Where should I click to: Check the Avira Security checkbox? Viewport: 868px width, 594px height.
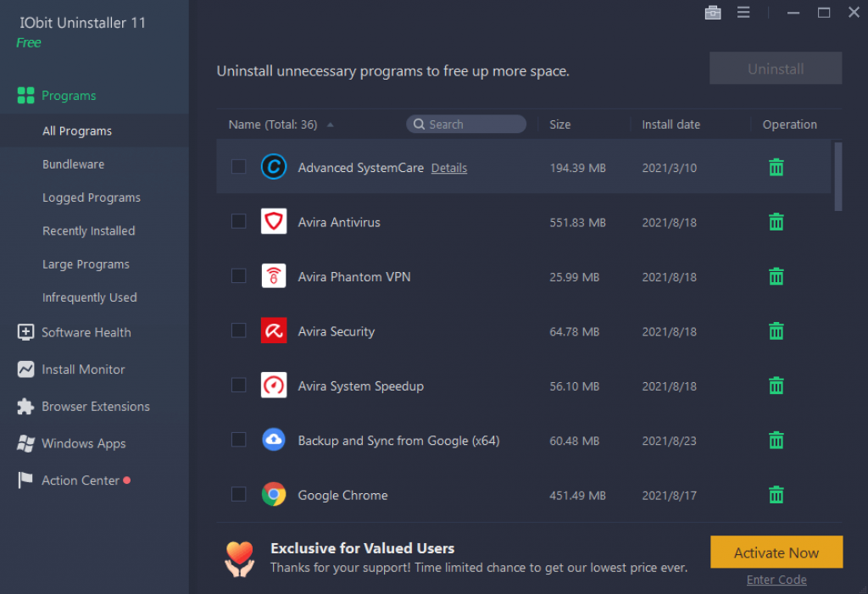(x=239, y=330)
